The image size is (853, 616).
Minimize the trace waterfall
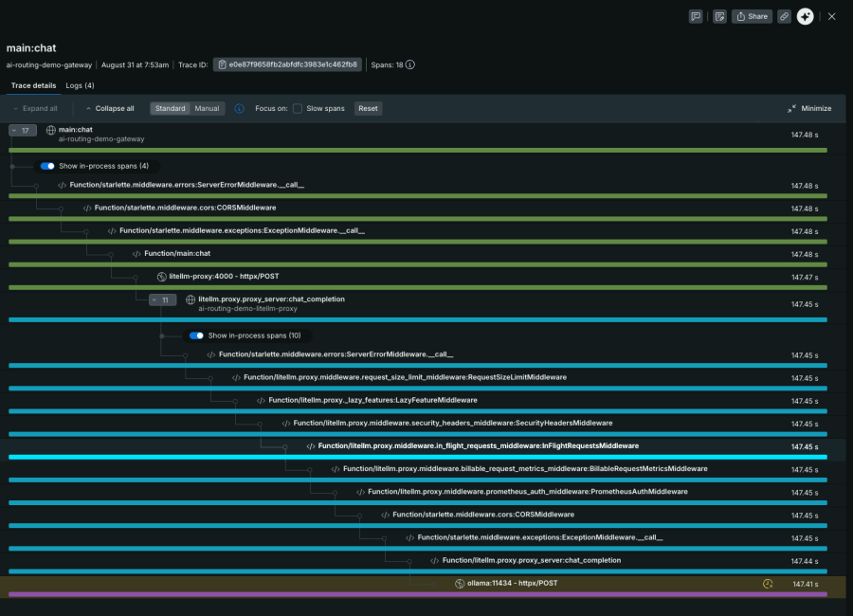tap(809, 108)
